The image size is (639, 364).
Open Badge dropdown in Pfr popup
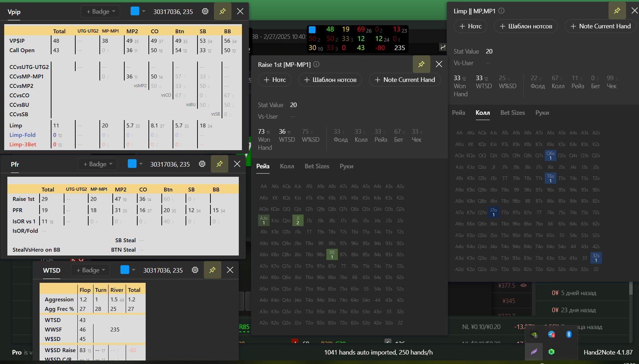(x=97, y=164)
